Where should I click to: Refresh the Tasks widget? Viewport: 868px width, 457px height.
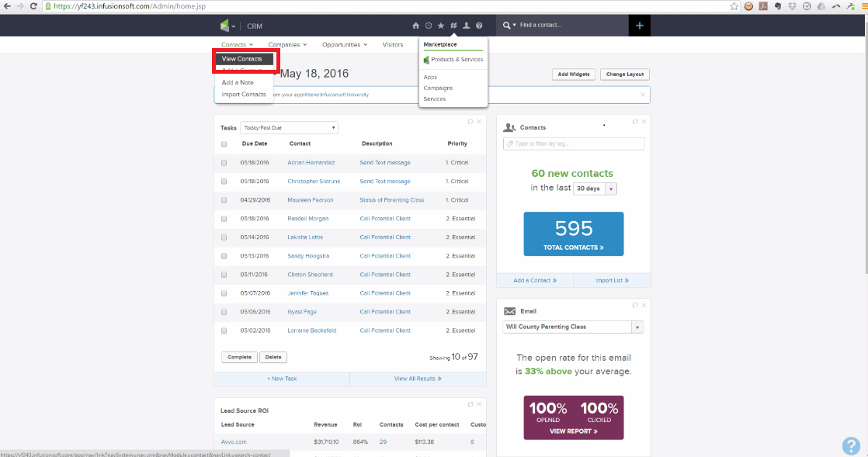click(x=470, y=121)
